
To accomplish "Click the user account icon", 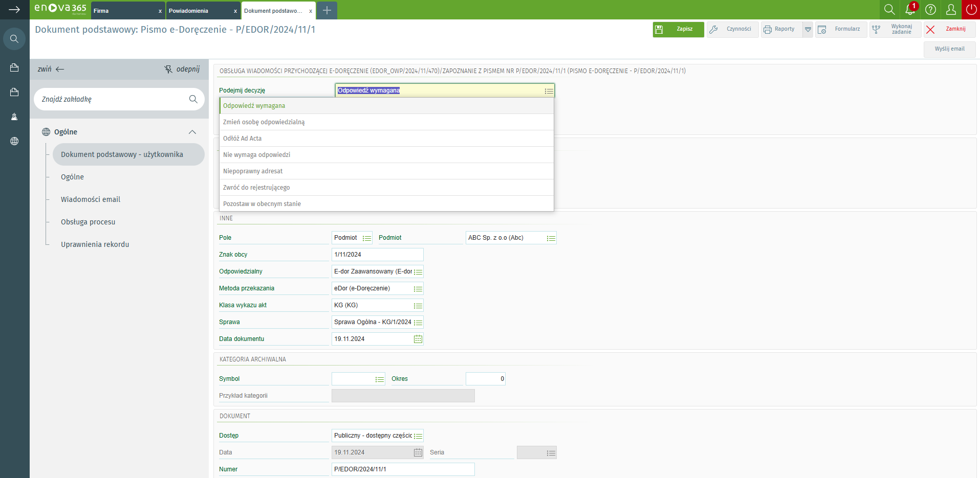I will 951,10.
